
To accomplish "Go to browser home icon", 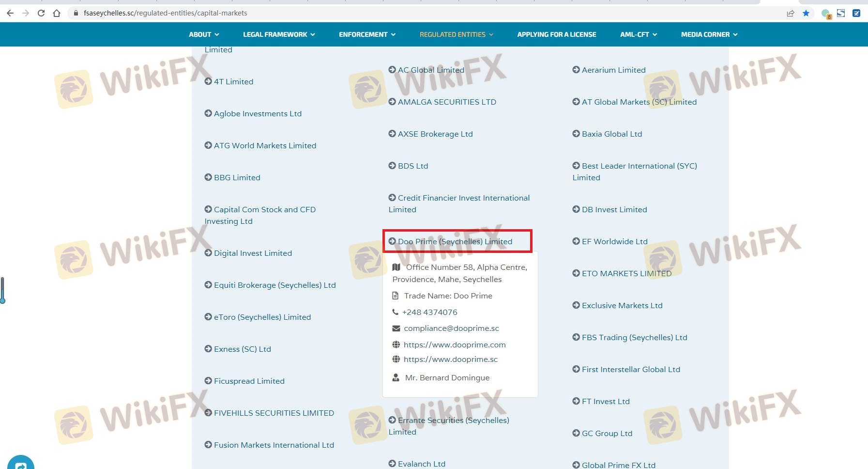I will (x=57, y=13).
